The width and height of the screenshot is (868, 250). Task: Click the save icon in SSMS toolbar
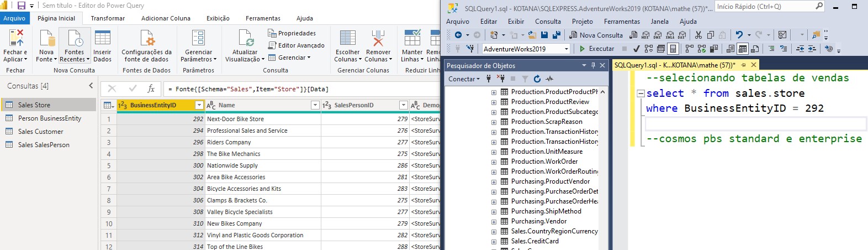pyautogui.click(x=544, y=35)
